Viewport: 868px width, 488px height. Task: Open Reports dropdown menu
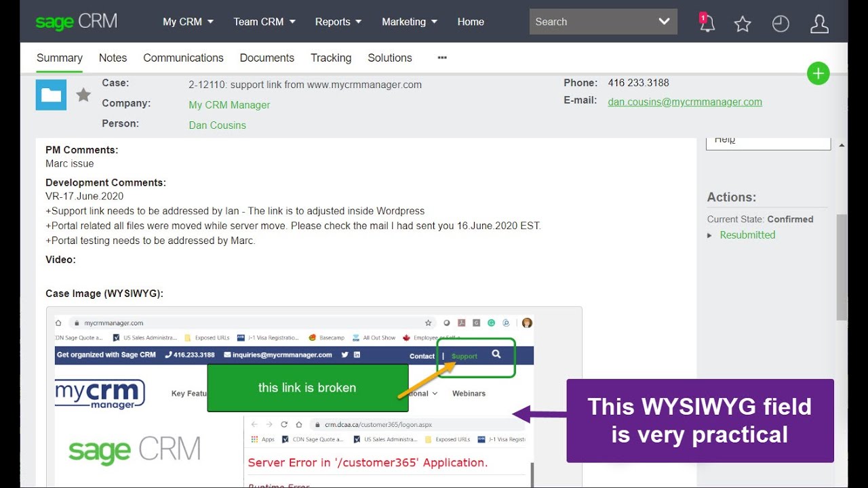pos(338,22)
